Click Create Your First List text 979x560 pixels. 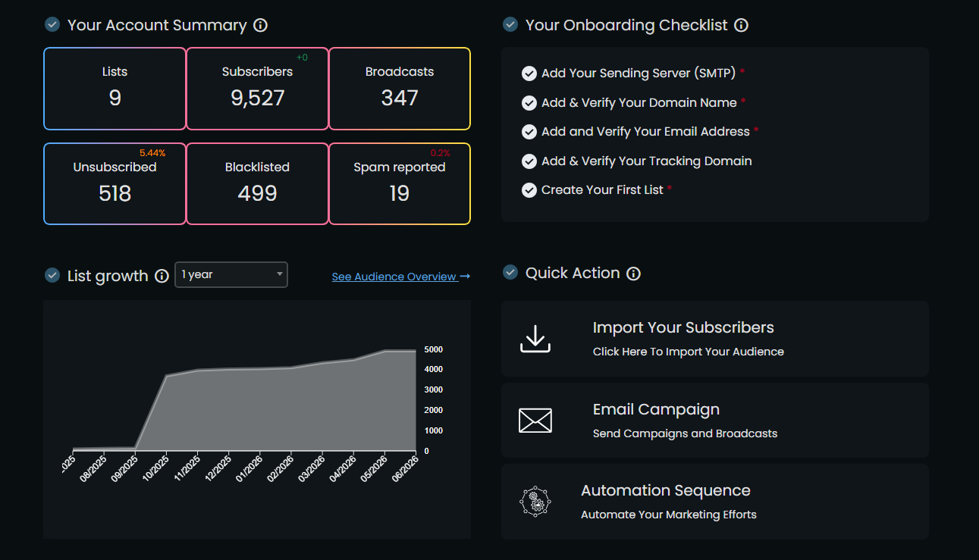point(602,190)
